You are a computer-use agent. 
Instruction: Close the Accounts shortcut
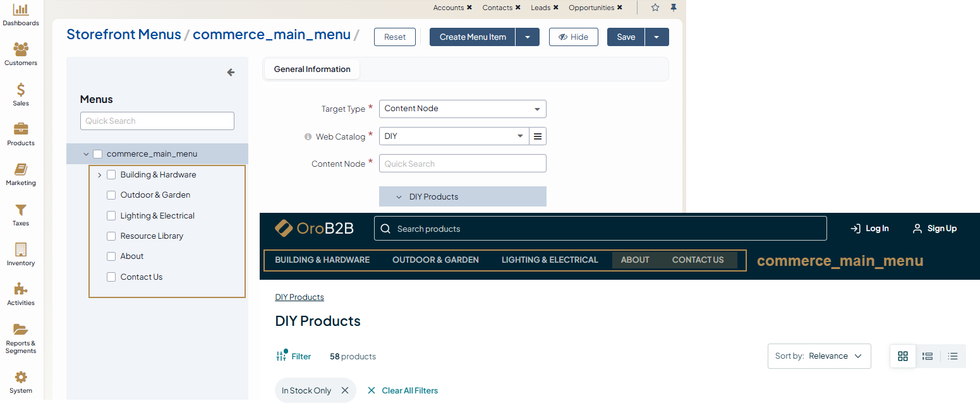click(x=469, y=8)
